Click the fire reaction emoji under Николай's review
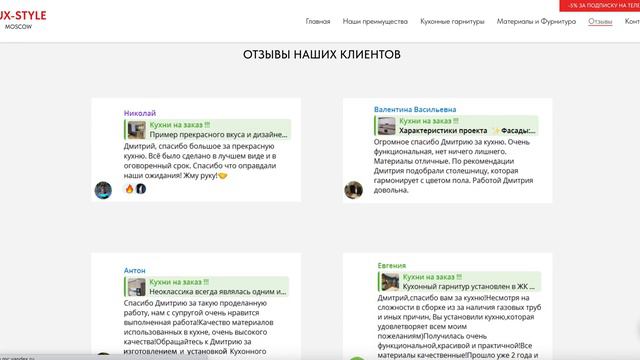The height and width of the screenshot is (360, 640). pyautogui.click(x=129, y=189)
